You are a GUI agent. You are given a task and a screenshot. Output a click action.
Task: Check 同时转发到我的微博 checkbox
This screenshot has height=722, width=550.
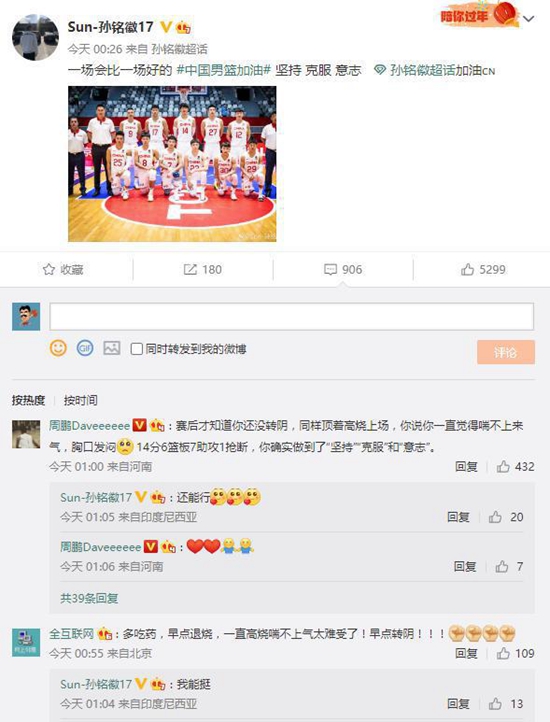136,349
